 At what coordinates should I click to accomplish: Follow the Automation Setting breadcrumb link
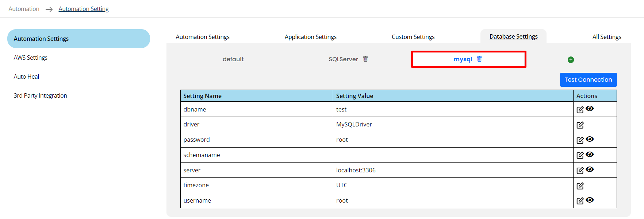tap(84, 9)
